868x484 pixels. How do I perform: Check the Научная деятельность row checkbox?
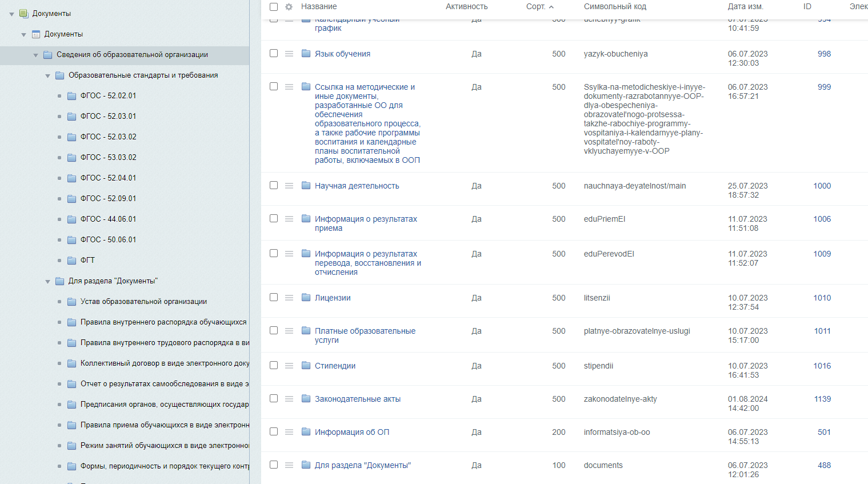[274, 185]
